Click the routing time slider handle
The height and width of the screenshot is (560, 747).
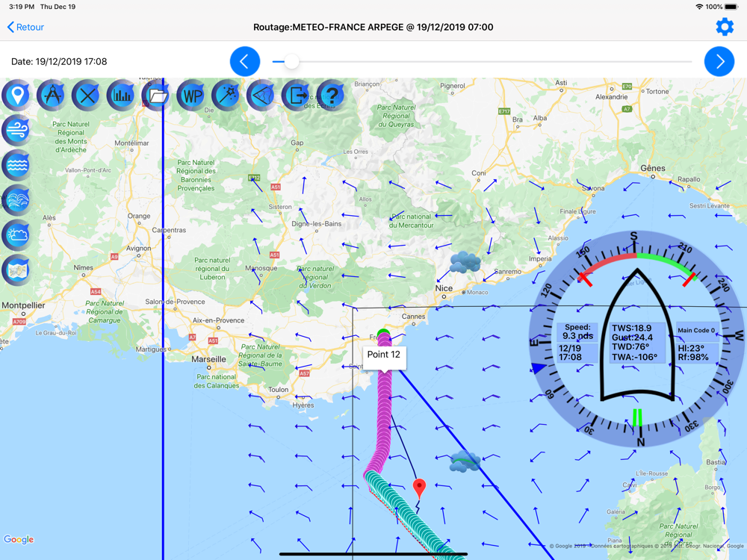tap(291, 61)
